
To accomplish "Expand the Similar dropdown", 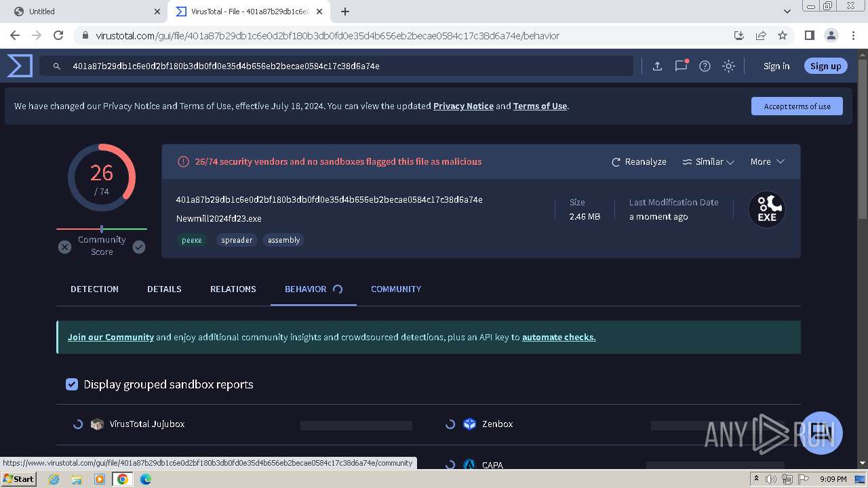I will (708, 161).
